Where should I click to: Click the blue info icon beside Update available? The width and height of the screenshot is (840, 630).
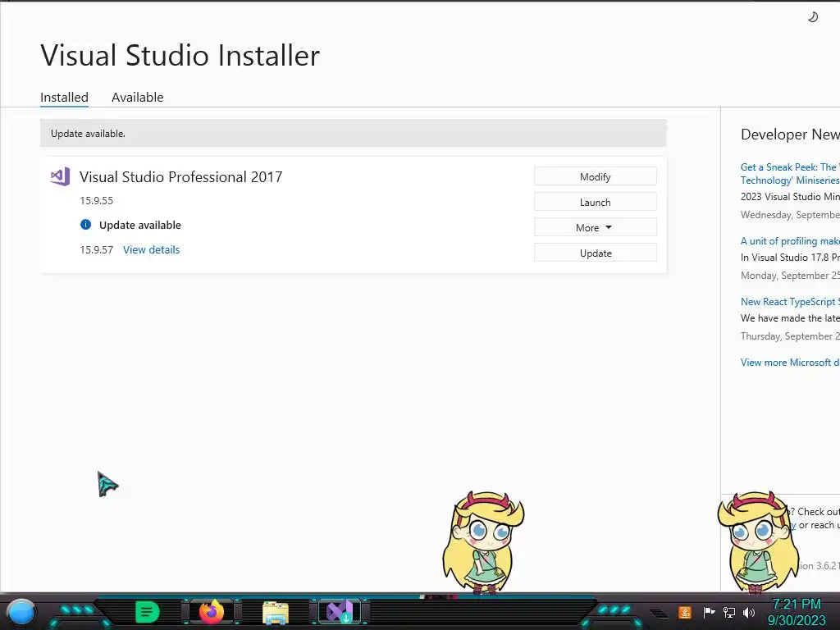[85, 225]
